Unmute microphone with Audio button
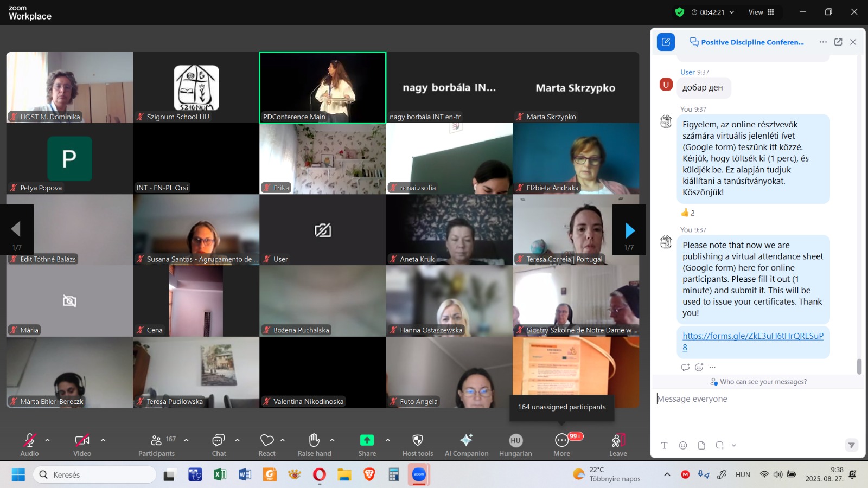Screen dimensions: 868x488 pyautogui.click(x=29, y=440)
